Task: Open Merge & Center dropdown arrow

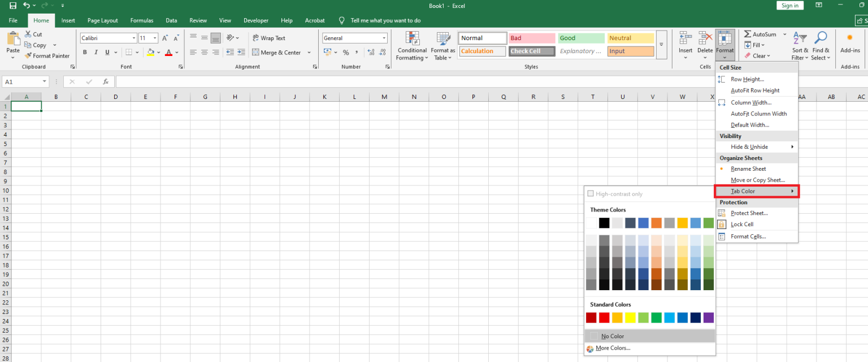Action: tap(309, 53)
